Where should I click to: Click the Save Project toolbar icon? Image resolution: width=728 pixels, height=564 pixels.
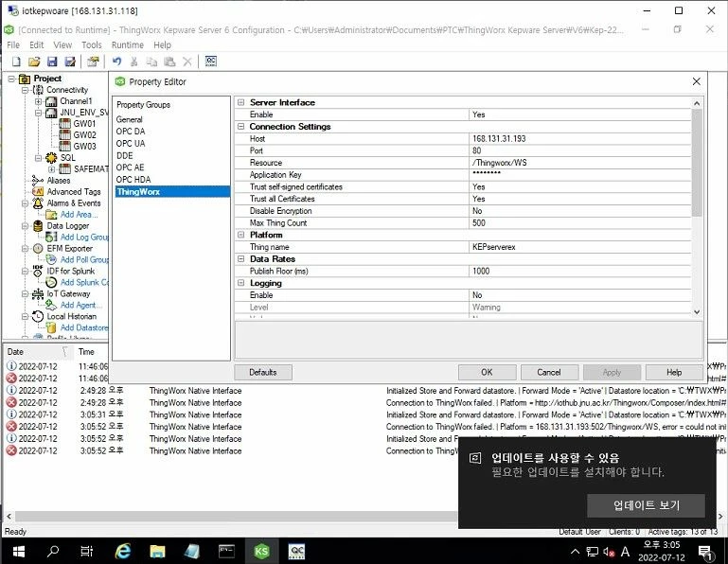pos(52,62)
